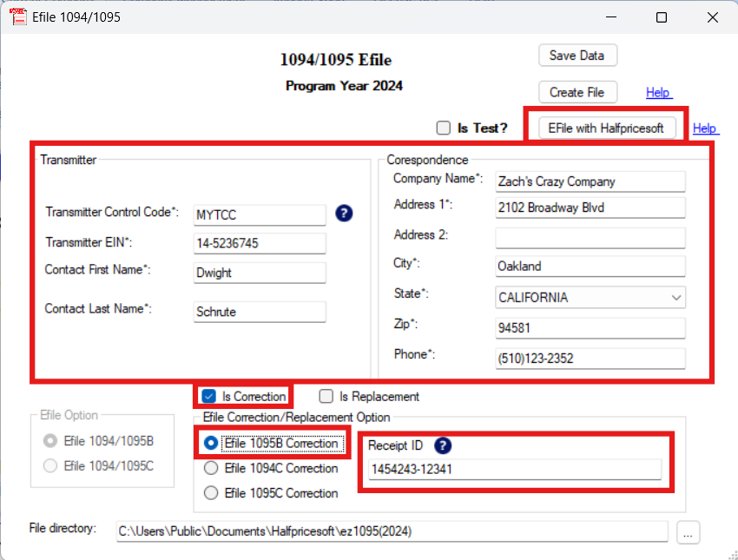Viewport: 738px width, 560px height.
Task: Click the empty Address 2 field
Action: click(590, 237)
